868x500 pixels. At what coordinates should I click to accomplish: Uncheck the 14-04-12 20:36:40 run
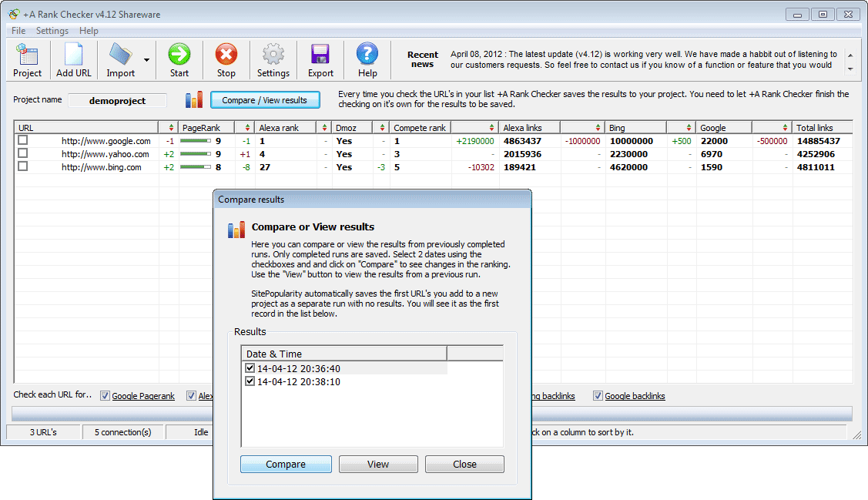250,369
